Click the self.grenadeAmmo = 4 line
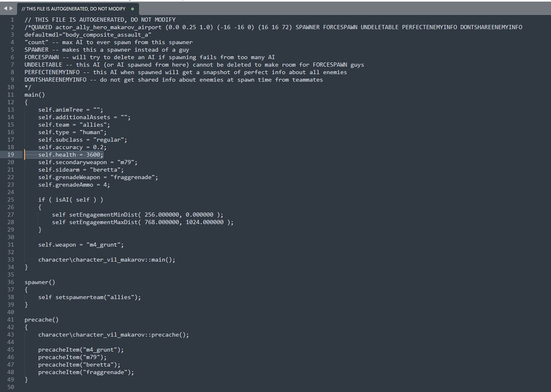 click(74, 184)
